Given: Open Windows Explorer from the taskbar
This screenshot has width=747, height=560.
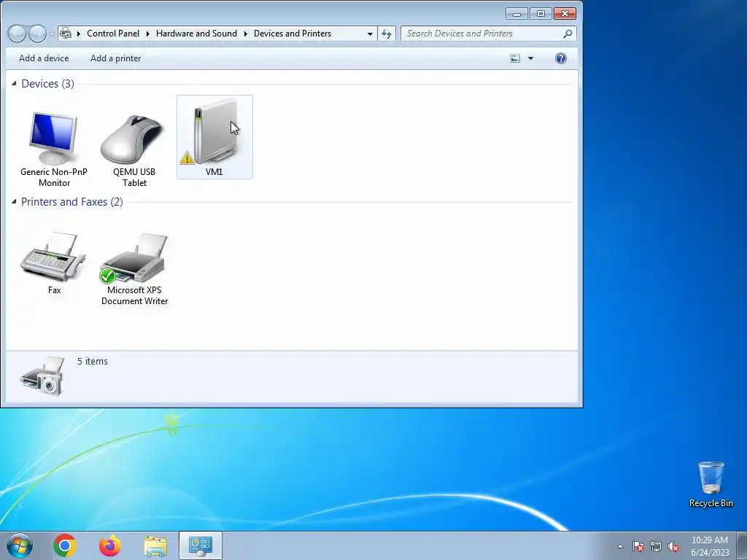Looking at the screenshot, I should point(155,546).
